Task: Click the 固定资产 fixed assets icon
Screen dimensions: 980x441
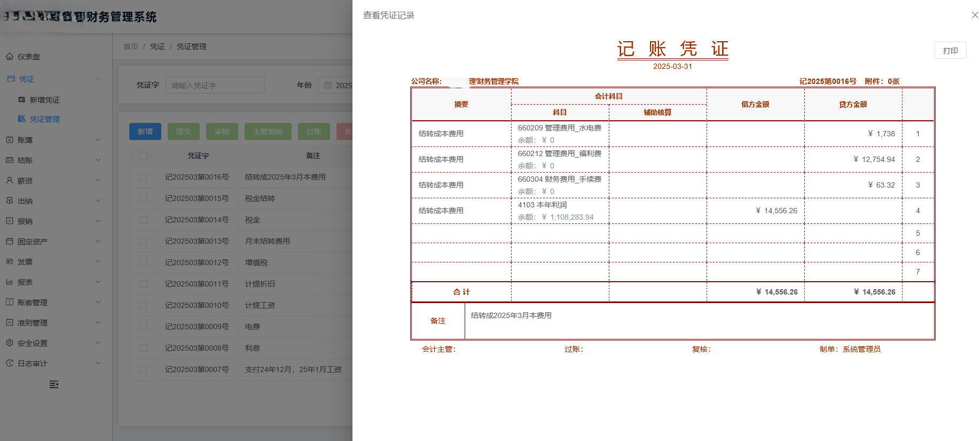Action: pyautogui.click(x=10, y=241)
